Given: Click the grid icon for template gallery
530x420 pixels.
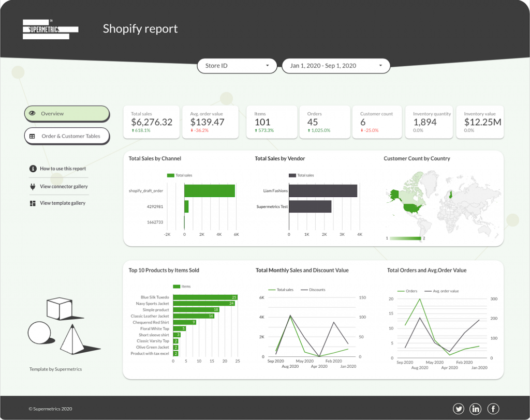Looking at the screenshot, I should 33,203.
